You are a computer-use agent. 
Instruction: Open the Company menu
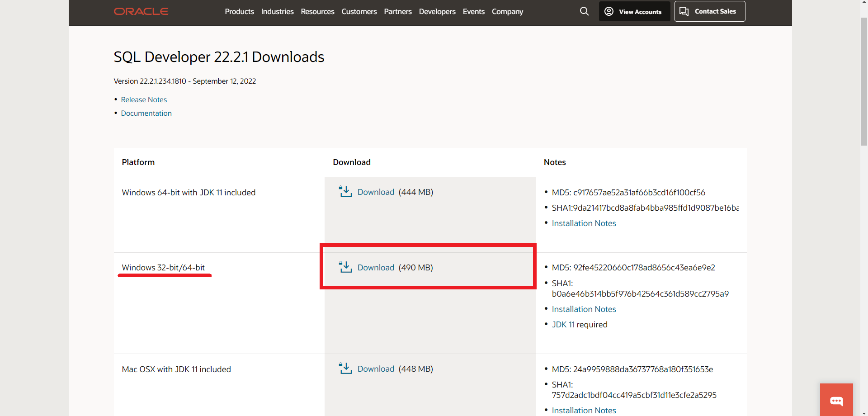507,11
